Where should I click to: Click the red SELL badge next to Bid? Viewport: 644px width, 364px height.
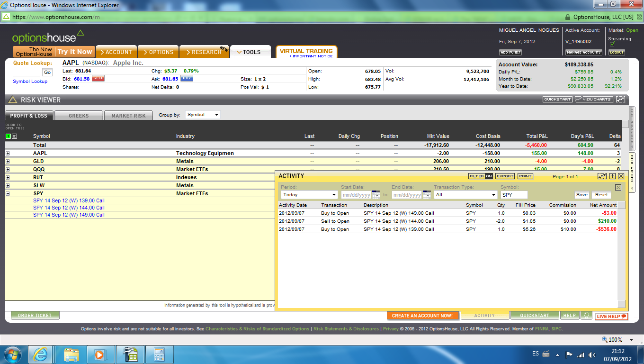[x=98, y=79]
